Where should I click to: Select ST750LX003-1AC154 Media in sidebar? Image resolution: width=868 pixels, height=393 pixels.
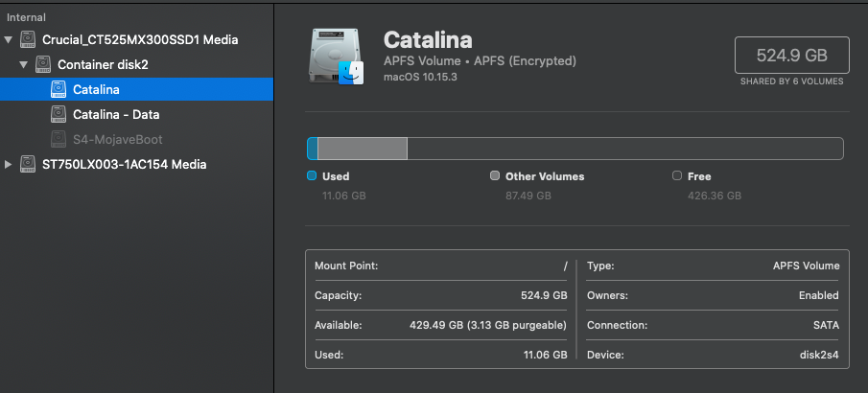[125, 165]
